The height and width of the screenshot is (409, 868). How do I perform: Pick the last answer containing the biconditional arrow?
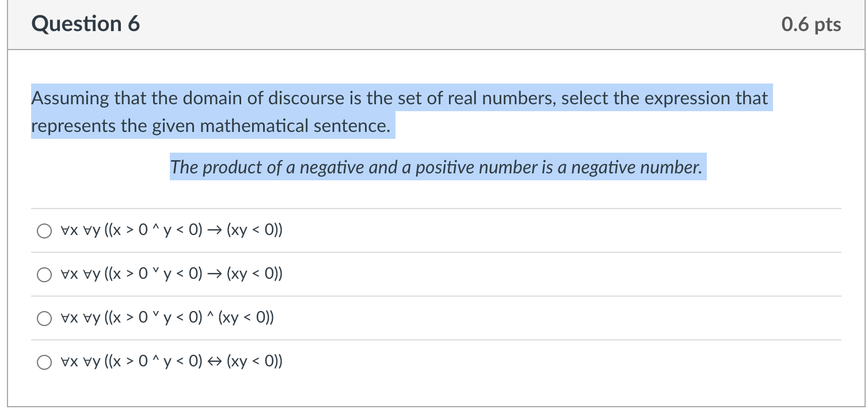44,362
